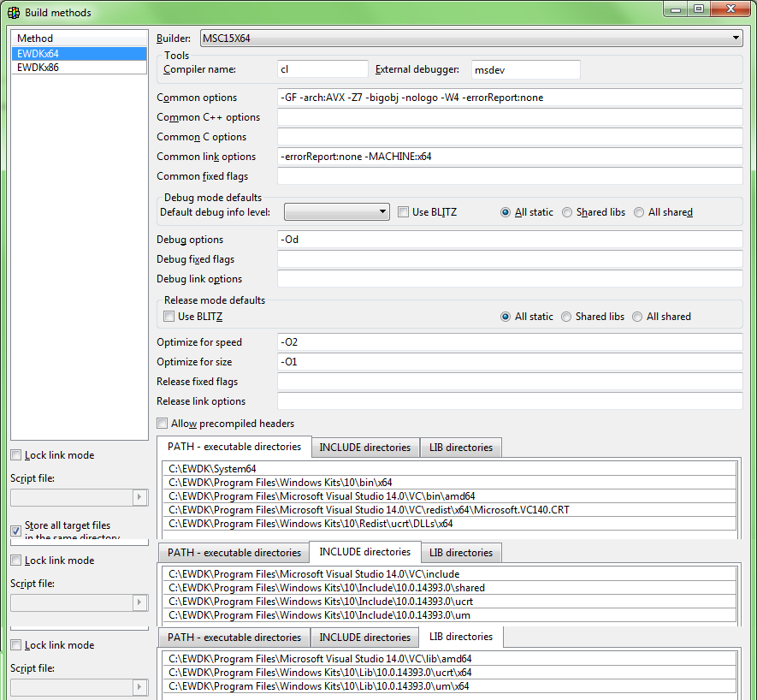Uncheck Store all target files checkbox
The width and height of the screenshot is (757, 700).
click(x=16, y=531)
